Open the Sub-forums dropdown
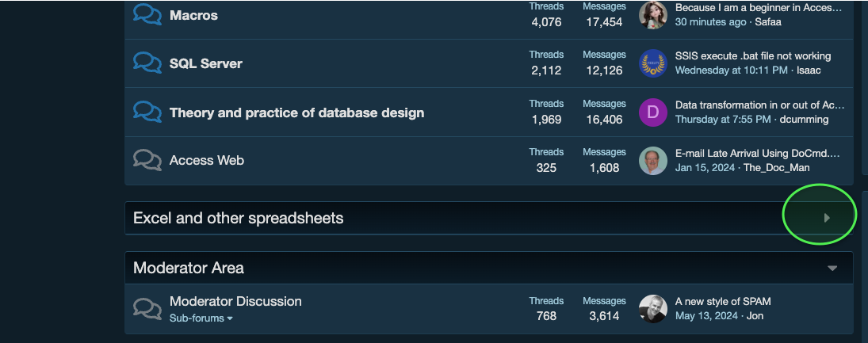Screen dimensions: 868x343 pyautogui.click(x=201, y=318)
